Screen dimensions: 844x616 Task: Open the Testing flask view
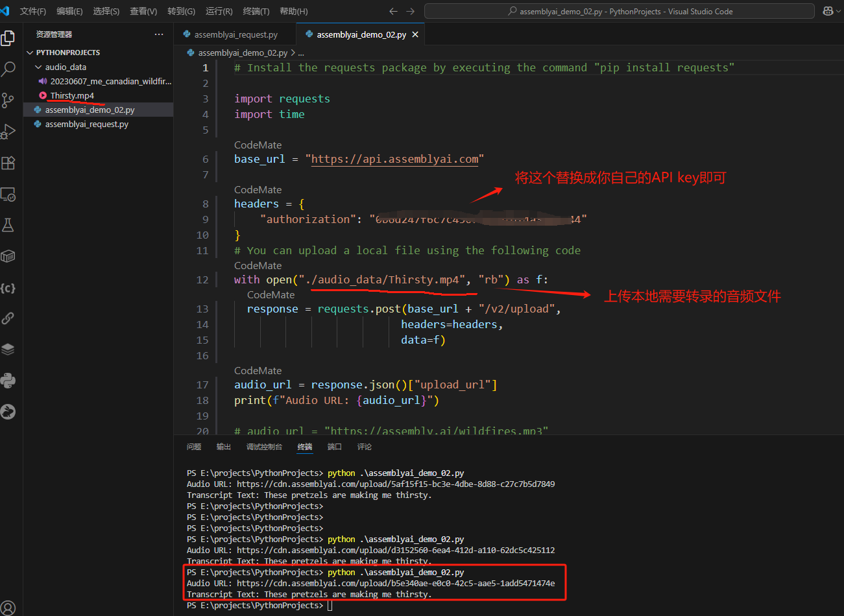pos(8,225)
